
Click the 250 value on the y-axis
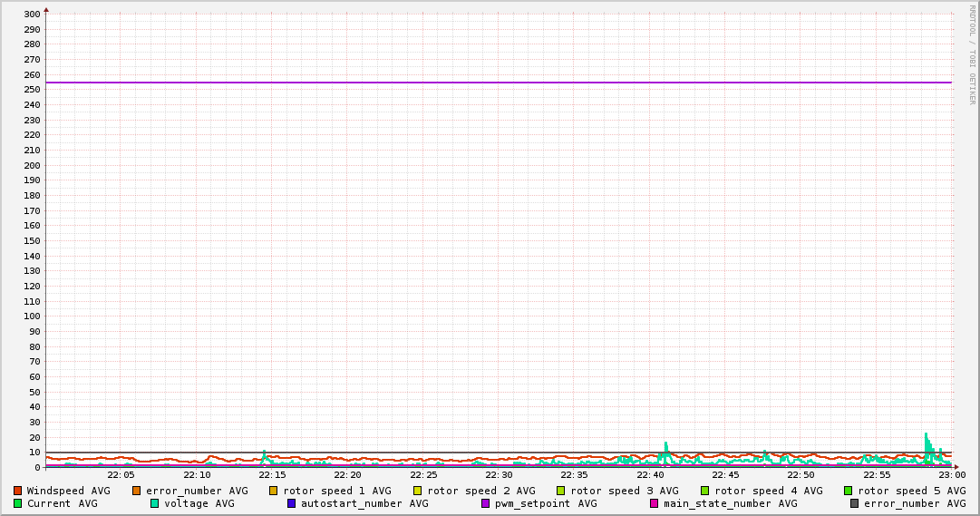click(31, 90)
